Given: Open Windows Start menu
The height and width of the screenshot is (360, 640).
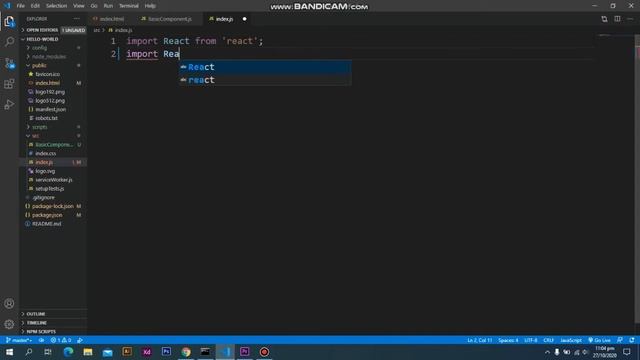Looking at the screenshot, I should point(9,352).
